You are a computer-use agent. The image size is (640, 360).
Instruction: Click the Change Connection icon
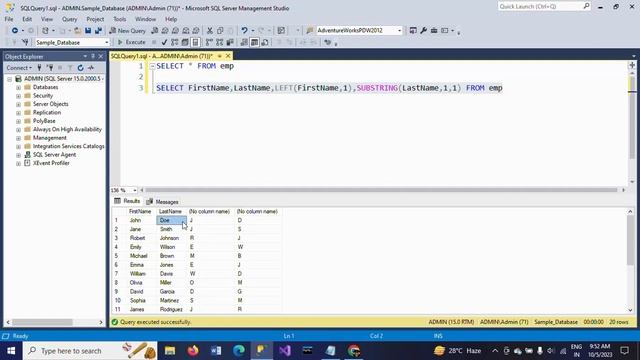25,42
